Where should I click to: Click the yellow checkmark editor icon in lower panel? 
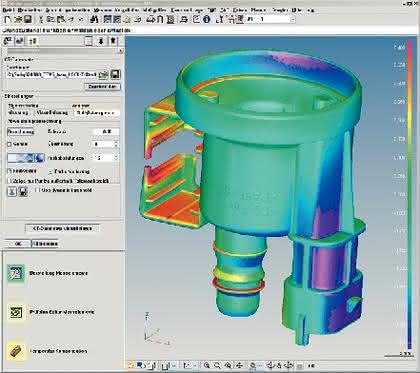click(x=16, y=313)
